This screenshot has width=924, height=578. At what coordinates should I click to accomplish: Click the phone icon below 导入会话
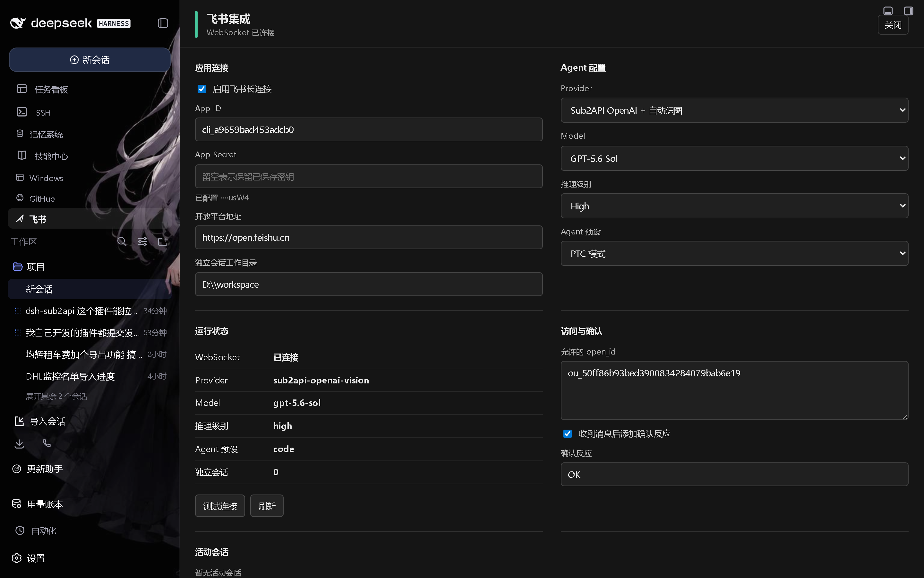[x=47, y=443]
